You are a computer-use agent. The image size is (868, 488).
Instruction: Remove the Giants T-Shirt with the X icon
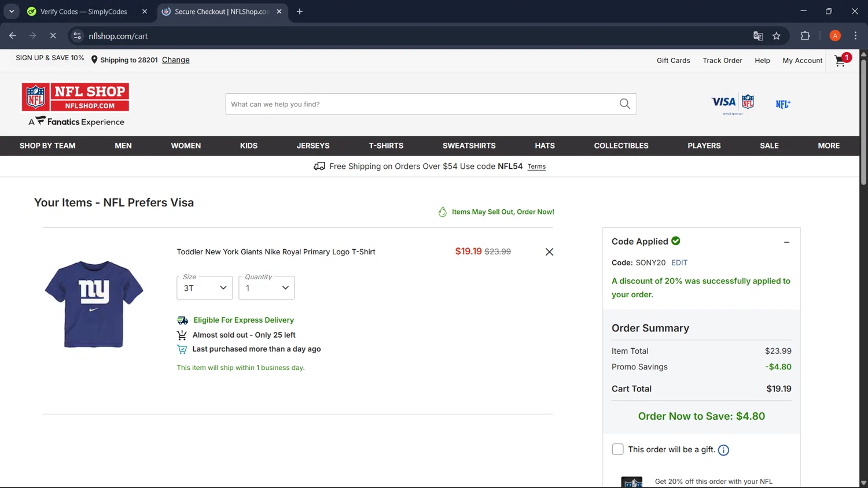click(x=549, y=252)
